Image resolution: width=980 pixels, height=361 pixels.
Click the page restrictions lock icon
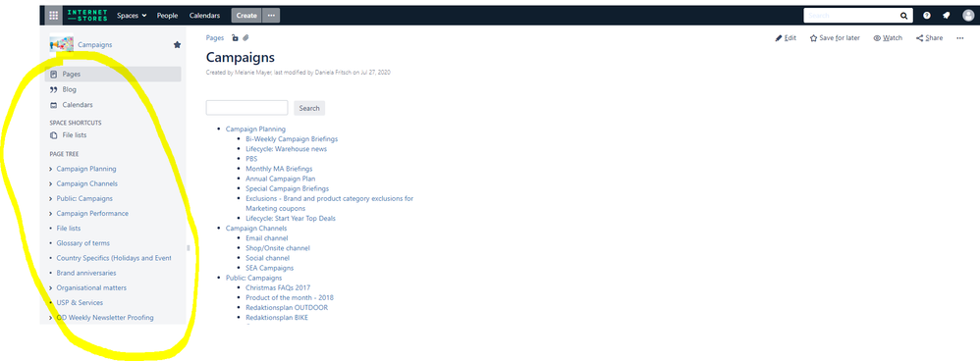click(235, 38)
